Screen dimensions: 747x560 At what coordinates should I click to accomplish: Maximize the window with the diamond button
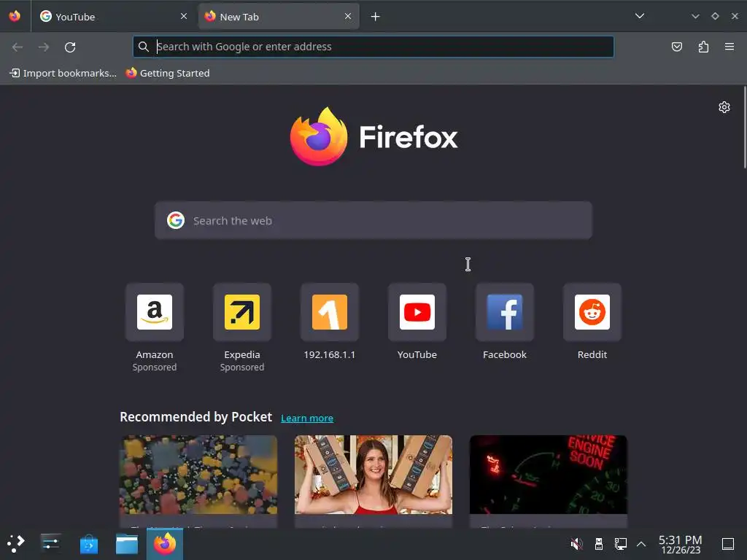pos(715,16)
